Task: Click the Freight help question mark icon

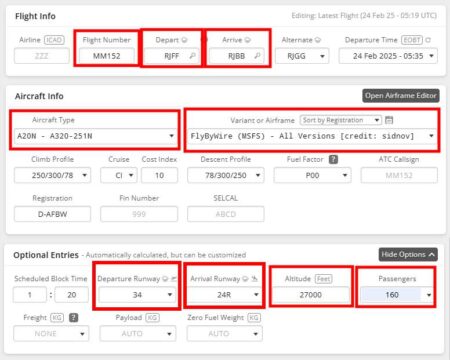Action: pos(73,318)
